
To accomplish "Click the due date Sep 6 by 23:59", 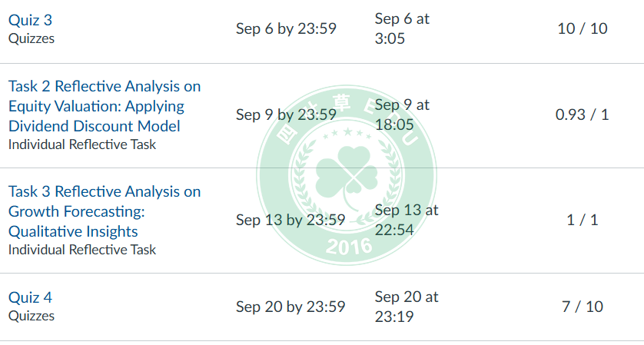I will (286, 28).
